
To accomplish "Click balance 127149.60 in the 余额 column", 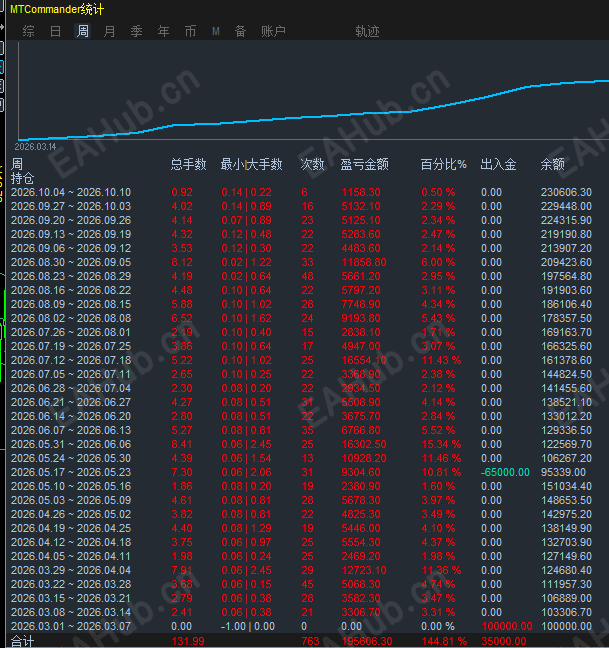I will 566,557.
